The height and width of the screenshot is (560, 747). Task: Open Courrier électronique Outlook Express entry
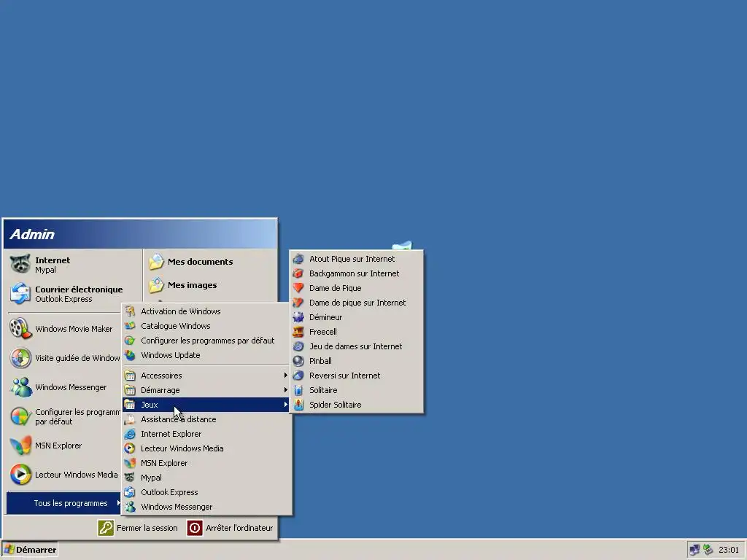tap(74, 294)
